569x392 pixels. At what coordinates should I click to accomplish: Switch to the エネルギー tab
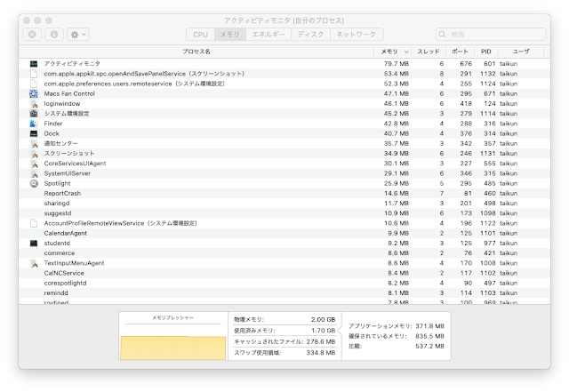(268, 35)
